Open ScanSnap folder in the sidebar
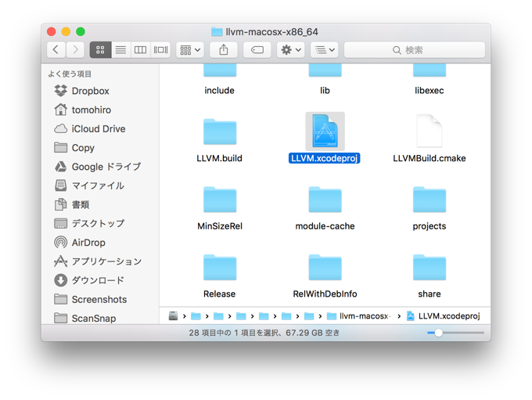Image resolution: width=532 pixels, height=400 pixels. [x=85, y=318]
